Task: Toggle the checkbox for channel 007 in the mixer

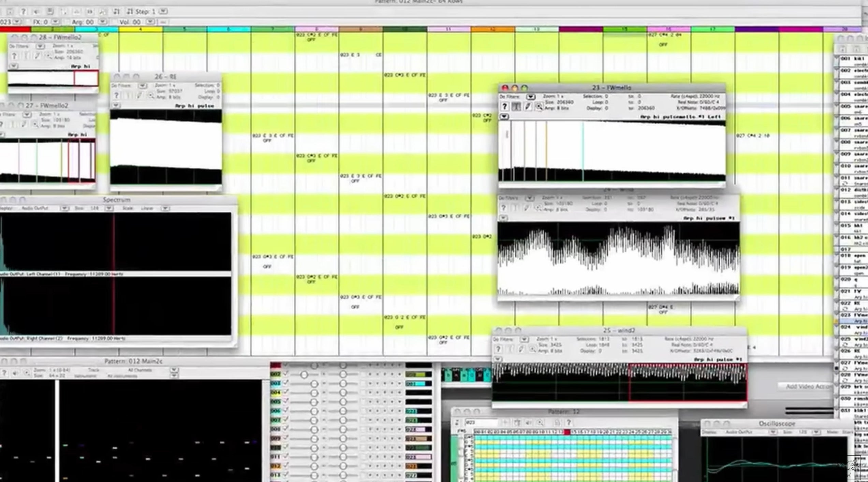Action: [x=286, y=420]
